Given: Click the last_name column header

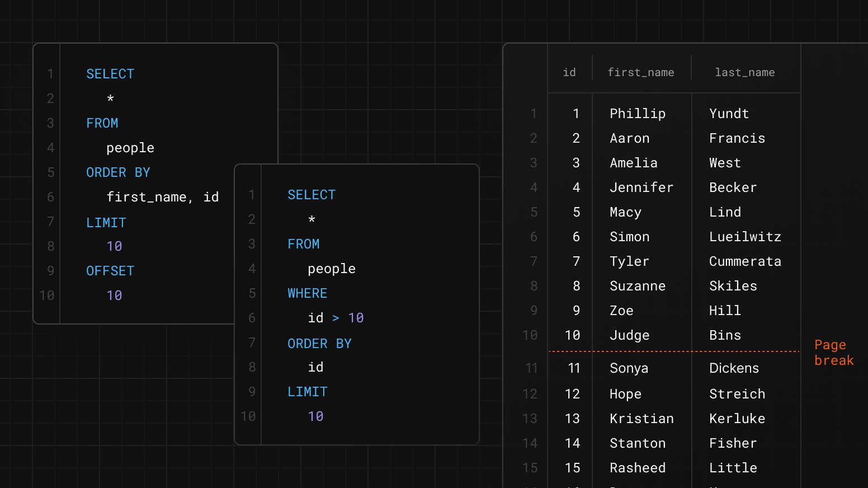Looking at the screenshot, I should click(745, 72).
